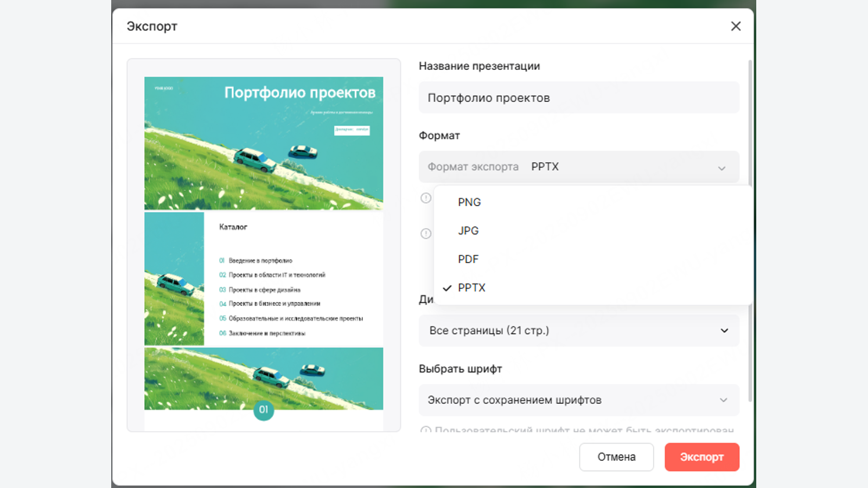868x488 pixels.
Task: Select the Портфолио проектов cover slide preview
Action: click(x=264, y=143)
